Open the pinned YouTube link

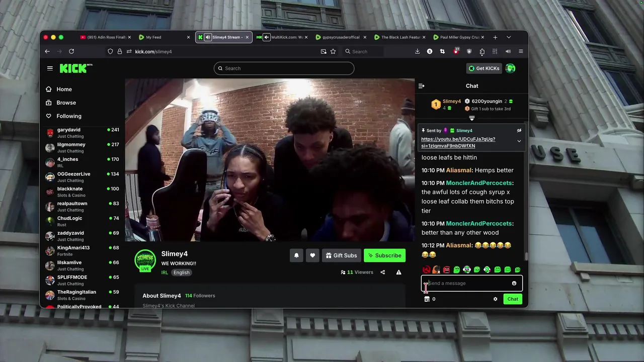pyautogui.click(x=458, y=142)
